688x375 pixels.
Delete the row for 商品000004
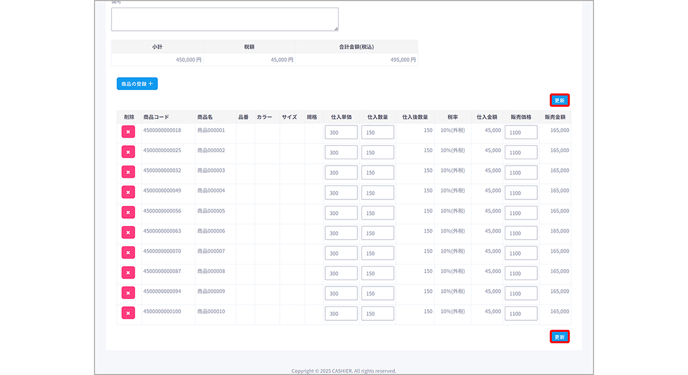pyautogui.click(x=128, y=192)
